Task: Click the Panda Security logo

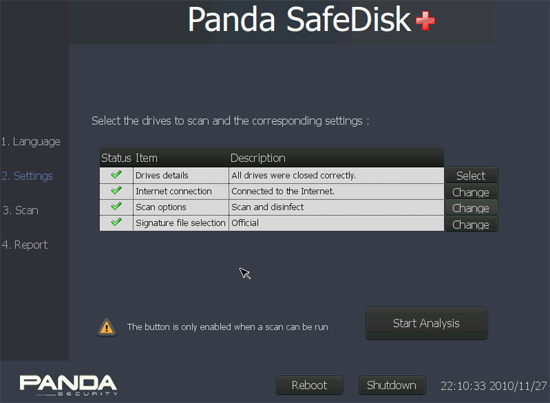Action: tap(68, 385)
